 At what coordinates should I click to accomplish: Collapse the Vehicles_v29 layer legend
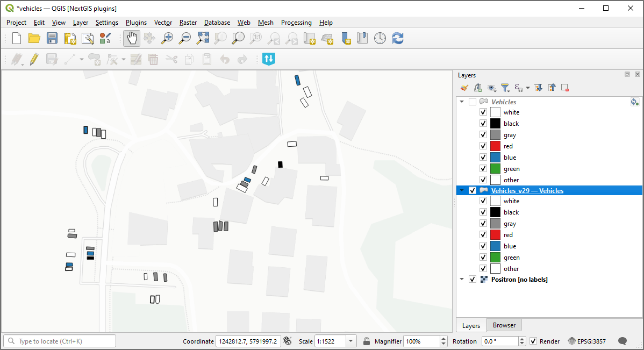(461, 190)
